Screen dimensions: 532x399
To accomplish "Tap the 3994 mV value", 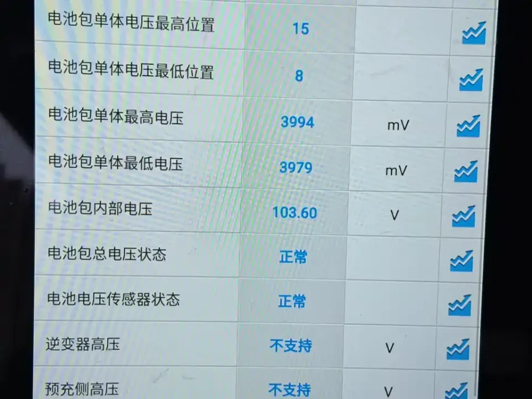I will pyautogui.click(x=298, y=122).
